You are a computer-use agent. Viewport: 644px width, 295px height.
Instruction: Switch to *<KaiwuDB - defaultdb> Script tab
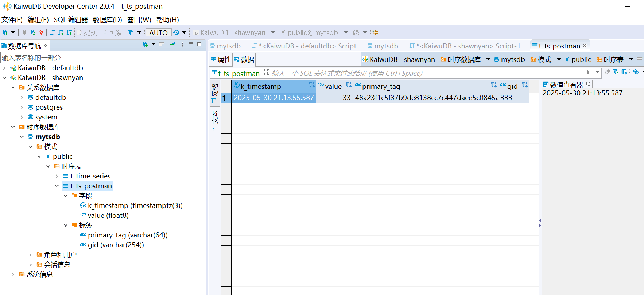pos(304,46)
